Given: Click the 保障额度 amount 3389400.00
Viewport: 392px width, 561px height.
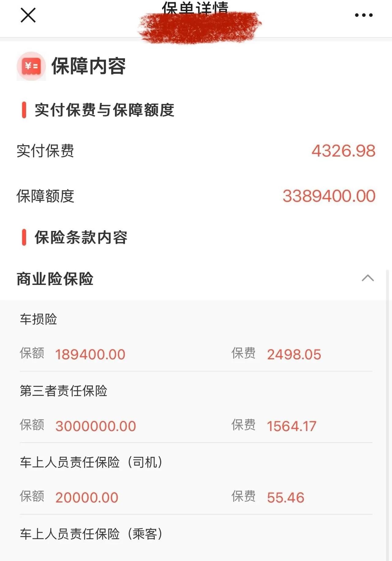Looking at the screenshot, I should [329, 196].
